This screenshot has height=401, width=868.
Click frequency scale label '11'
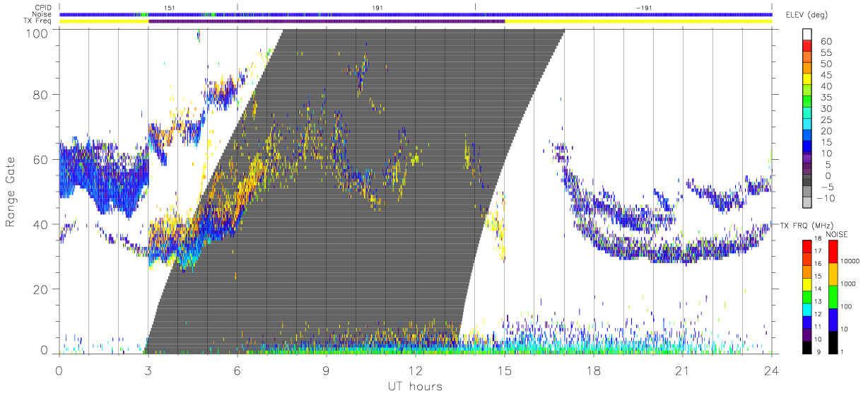pos(819,327)
